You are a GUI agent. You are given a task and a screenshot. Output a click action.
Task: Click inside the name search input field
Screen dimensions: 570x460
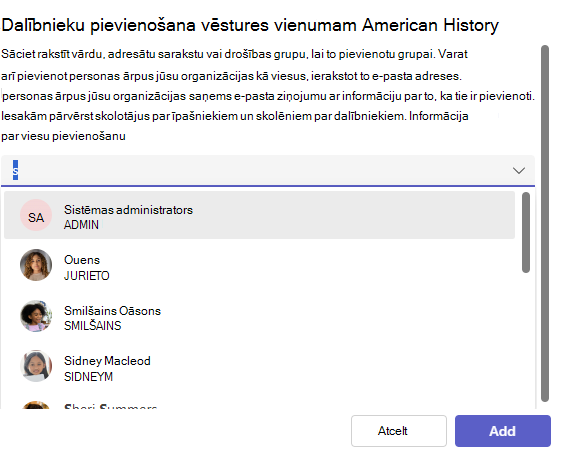tap(254, 171)
